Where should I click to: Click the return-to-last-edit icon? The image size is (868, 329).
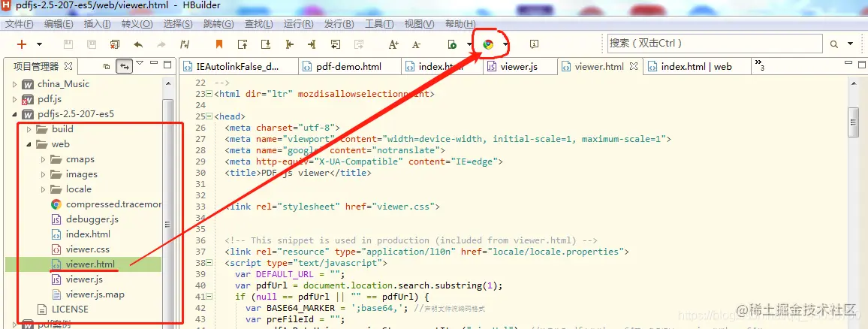tap(335, 44)
